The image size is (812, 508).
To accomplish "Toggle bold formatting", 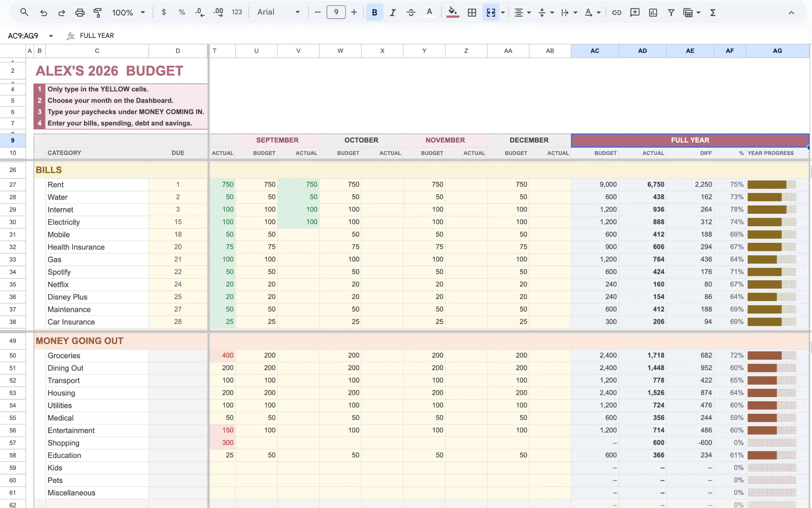I will pyautogui.click(x=375, y=13).
